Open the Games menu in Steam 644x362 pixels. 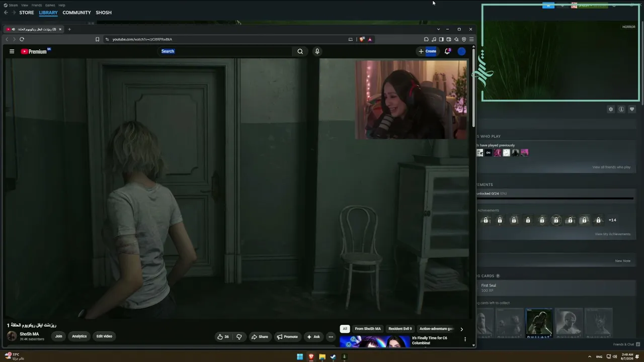(x=50, y=5)
